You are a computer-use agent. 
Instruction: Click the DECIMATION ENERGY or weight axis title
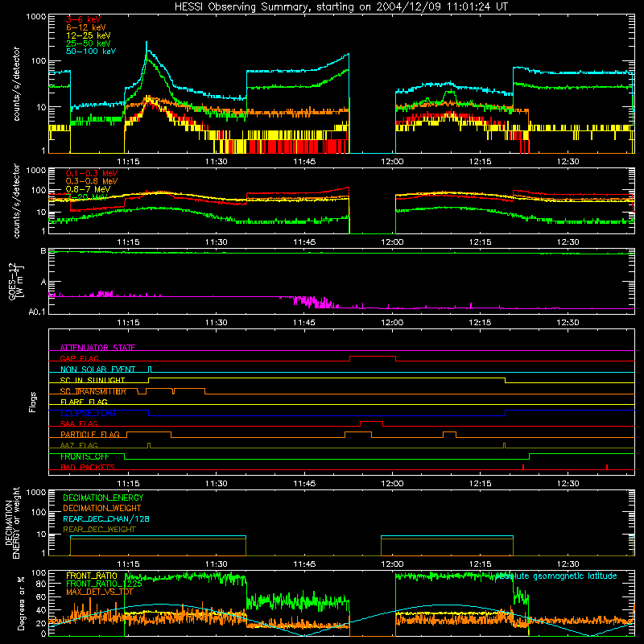(x=12, y=522)
